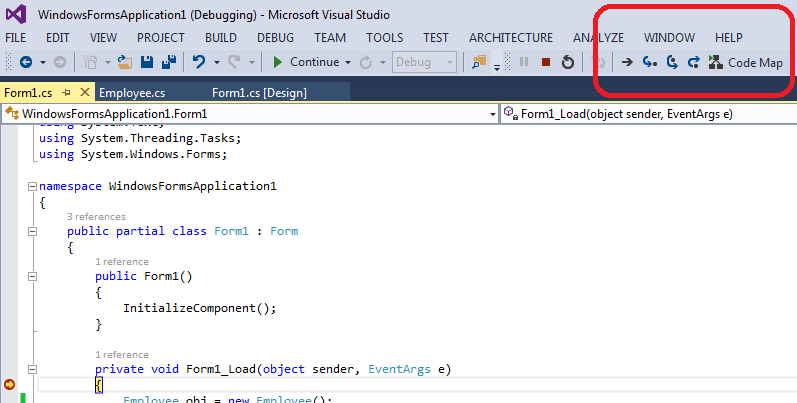Image resolution: width=797 pixels, height=403 pixels.
Task: Click the Navigate Backward arrow icon
Action: (x=26, y=62)
